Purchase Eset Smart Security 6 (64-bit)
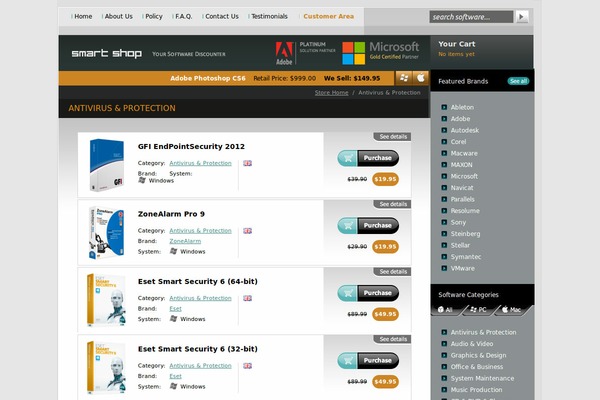 pyautogui.click(x=378, y=293)
